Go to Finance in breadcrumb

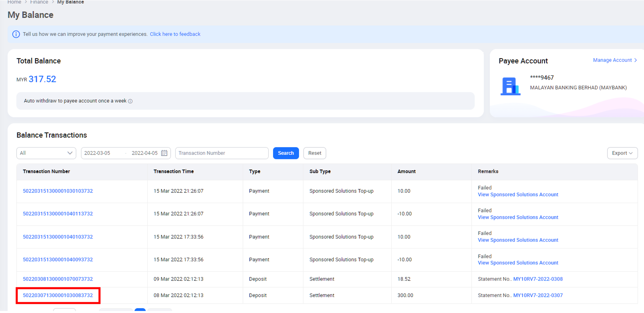click(39, 2)
